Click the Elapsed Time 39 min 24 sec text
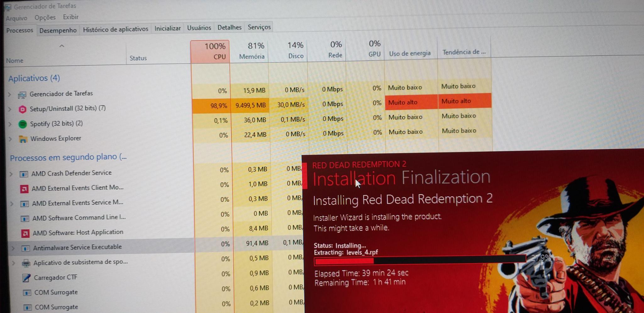 point(361,273)
